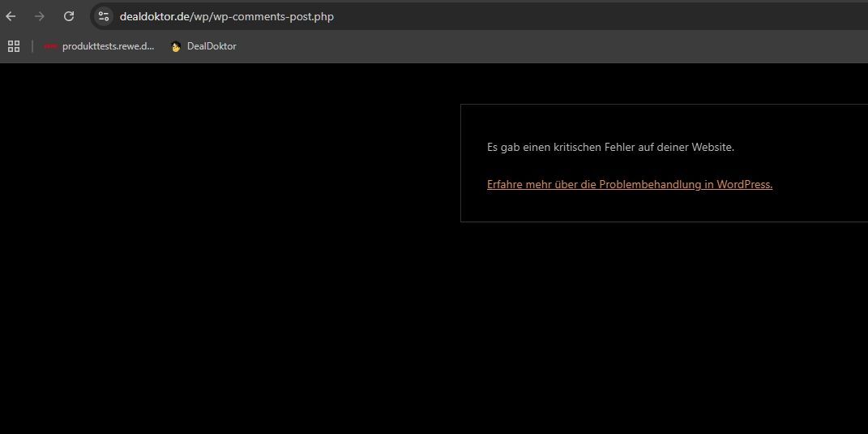Viewport: 868px width, 434px height.
Task: Open the DealDoktor bookmark
Action: (x=203, y=46)
